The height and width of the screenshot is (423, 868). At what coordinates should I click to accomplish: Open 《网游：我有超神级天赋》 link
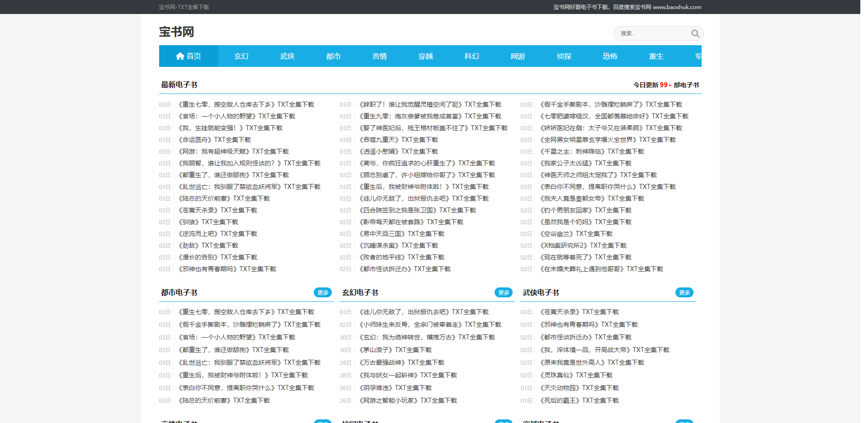pos(232,151)
